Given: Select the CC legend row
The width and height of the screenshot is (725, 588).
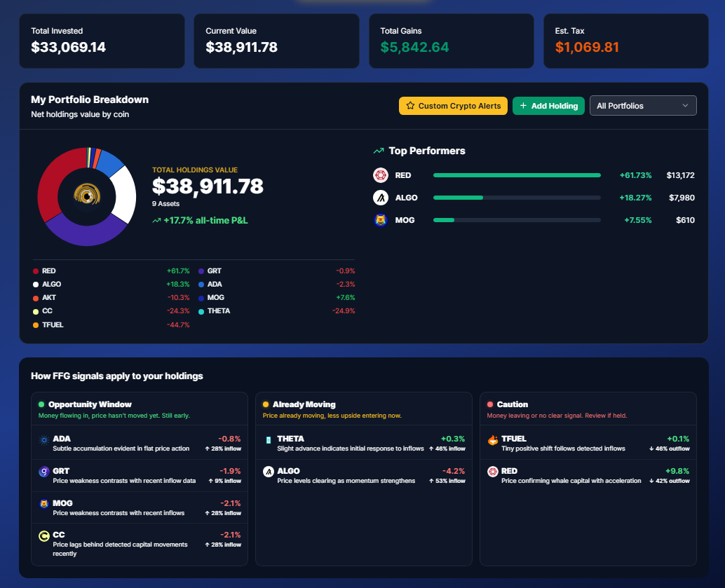Looking at the screenshot, I should [111, 311].
